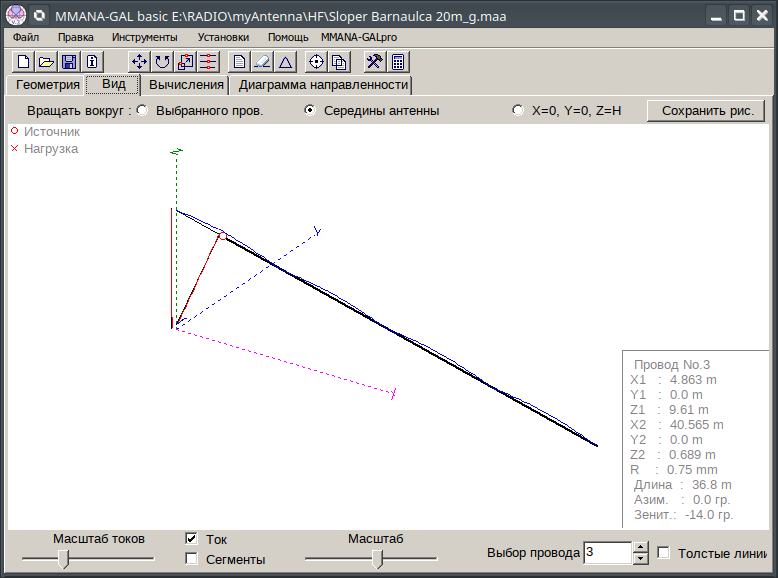The image size is (778, 578).
Task: Click the crosshair target toolbar icon
Action: (x=317, y=62)
